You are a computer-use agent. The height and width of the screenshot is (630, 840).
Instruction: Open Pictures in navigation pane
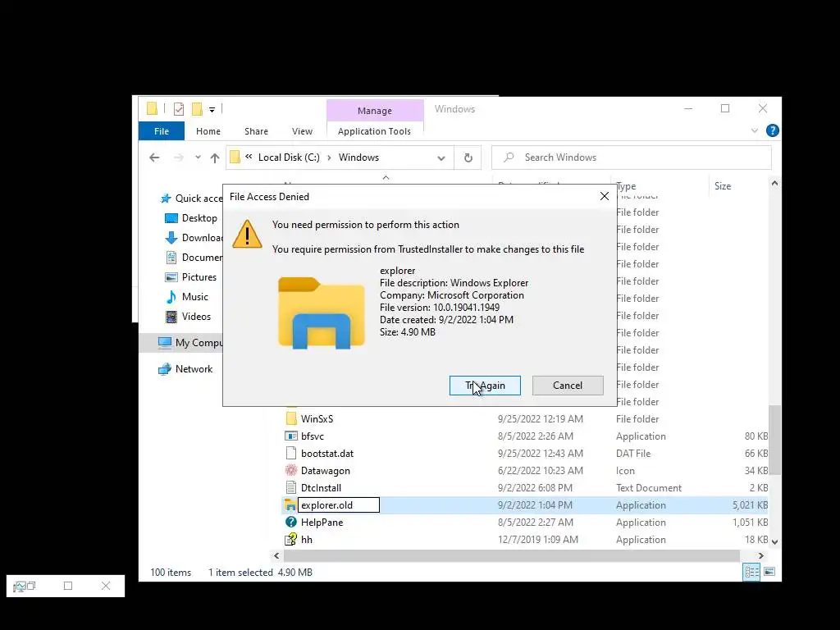tap(191, 277)
